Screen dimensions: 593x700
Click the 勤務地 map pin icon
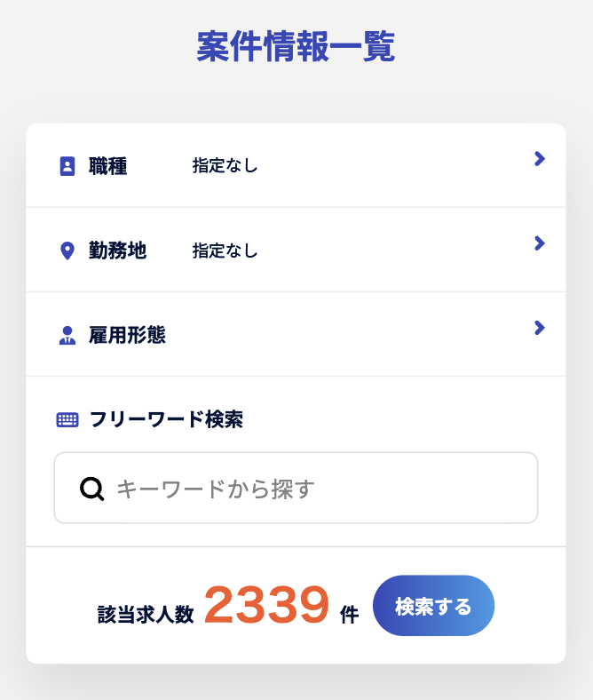67,251
